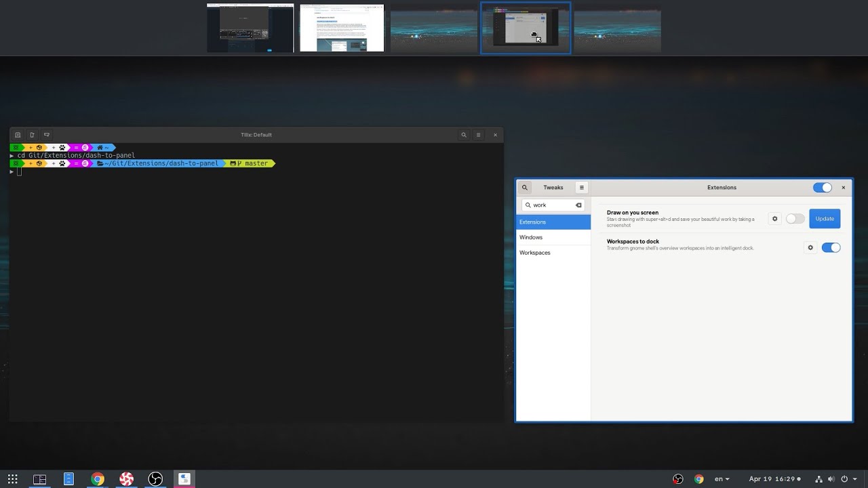This screenshot has width=868, height=488.
Task: Disable the Workspaces to dock extension
Action: pyautogui.click(x=831, y=248)
